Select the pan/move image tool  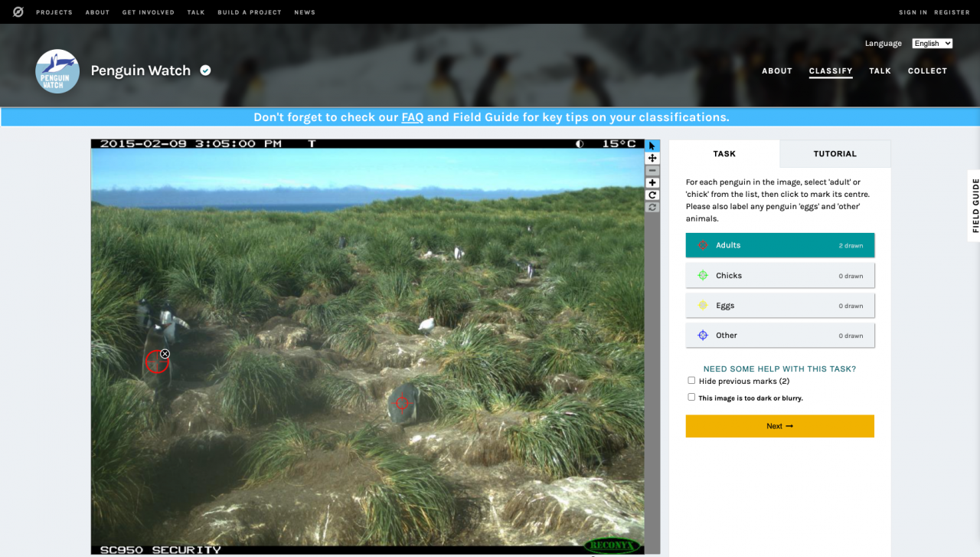[x=652, y=158]
